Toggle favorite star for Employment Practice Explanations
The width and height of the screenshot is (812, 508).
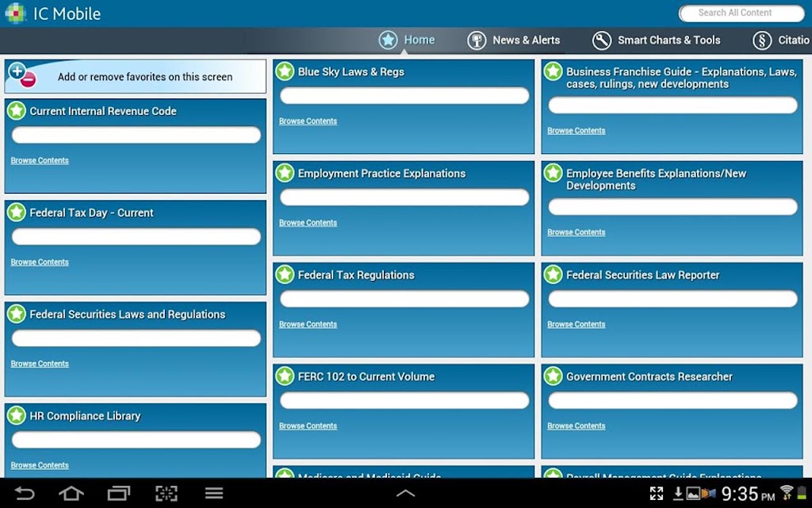[x=285, y=172]
